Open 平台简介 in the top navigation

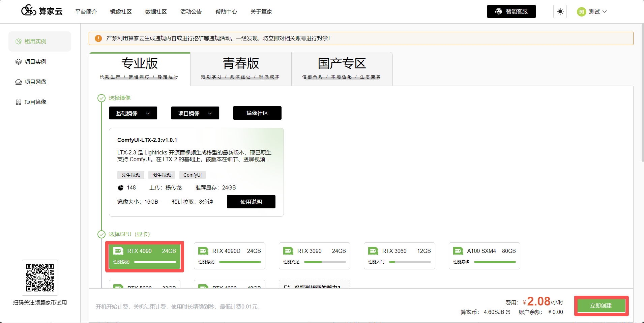(86, 12)
